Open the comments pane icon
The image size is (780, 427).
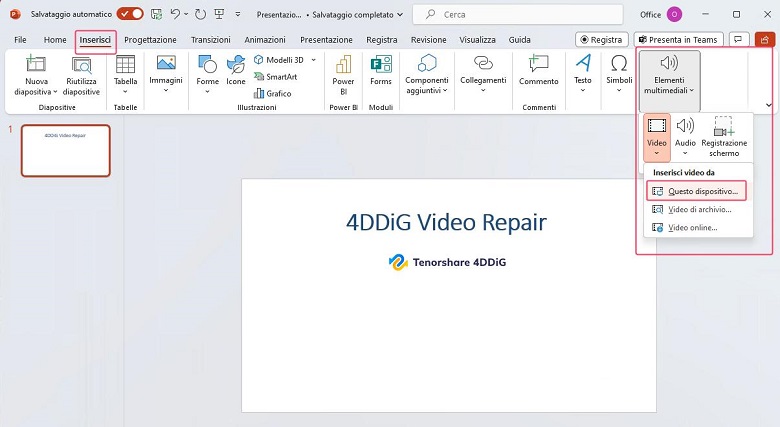pos(738,40)
